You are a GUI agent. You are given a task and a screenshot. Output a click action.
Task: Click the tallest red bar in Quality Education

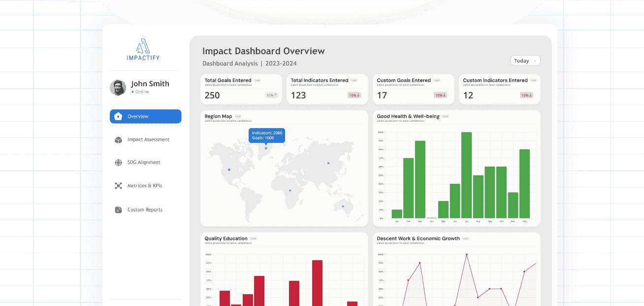(317, 282)
